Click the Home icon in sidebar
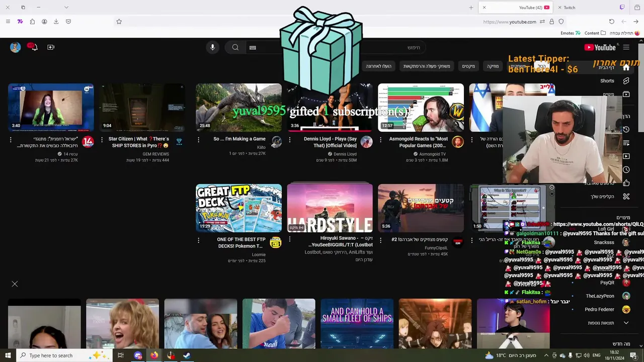 click(626, 67)
